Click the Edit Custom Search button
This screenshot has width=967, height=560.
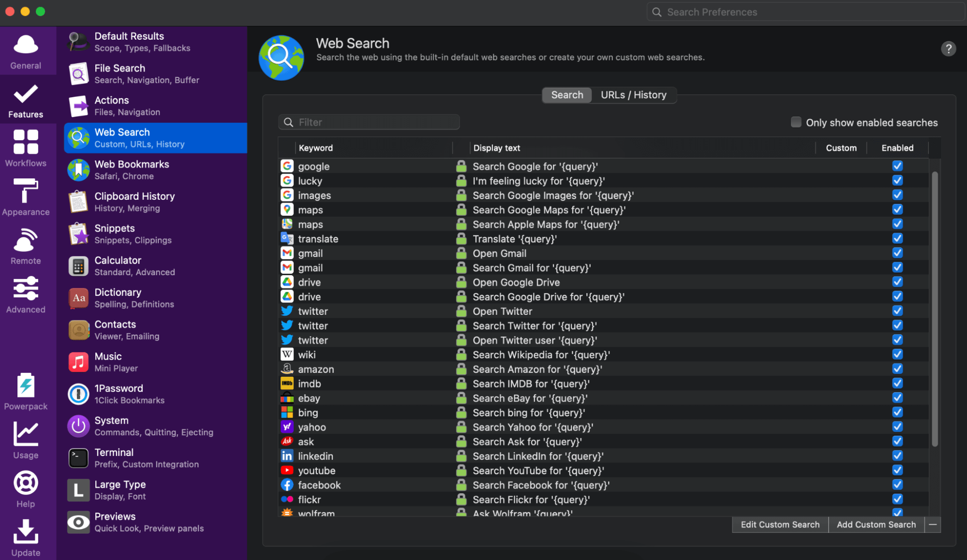click(780, 525)
